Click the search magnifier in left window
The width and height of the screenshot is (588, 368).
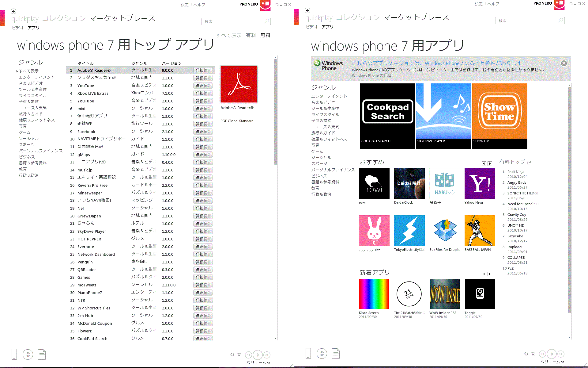click(267, 21)
